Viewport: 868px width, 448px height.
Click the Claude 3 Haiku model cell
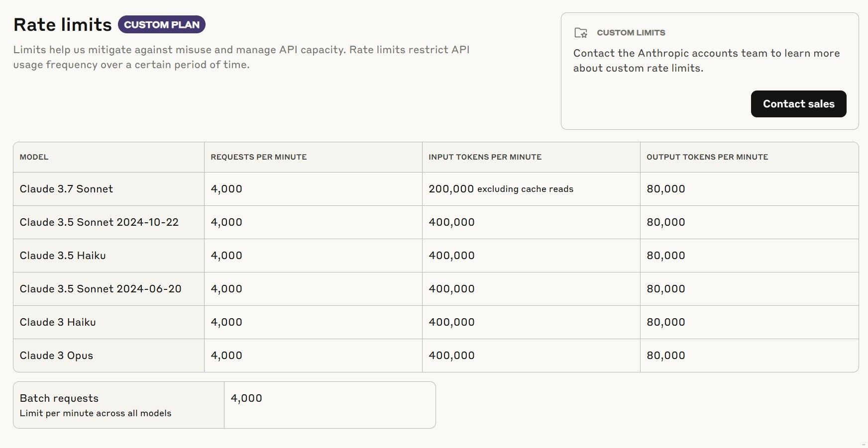coord(58,322)
